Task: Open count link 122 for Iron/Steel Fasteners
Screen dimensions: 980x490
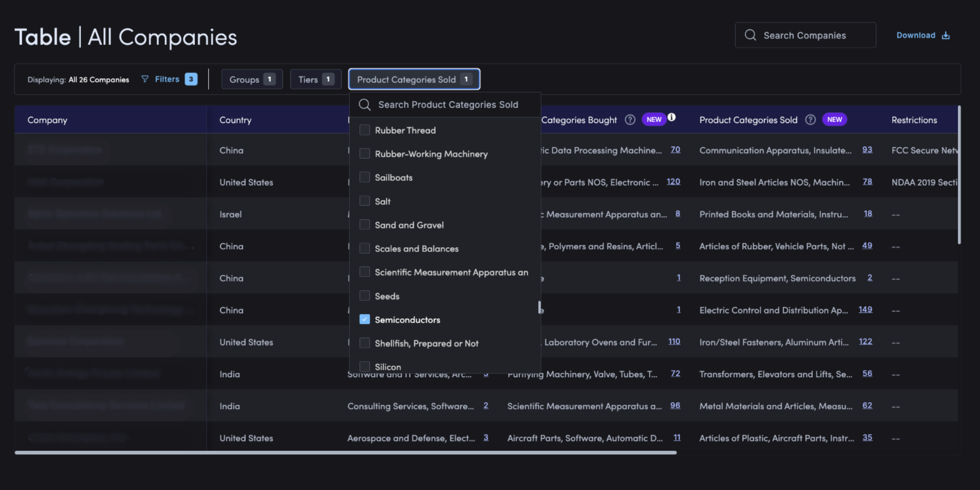Action: point(865,342)
